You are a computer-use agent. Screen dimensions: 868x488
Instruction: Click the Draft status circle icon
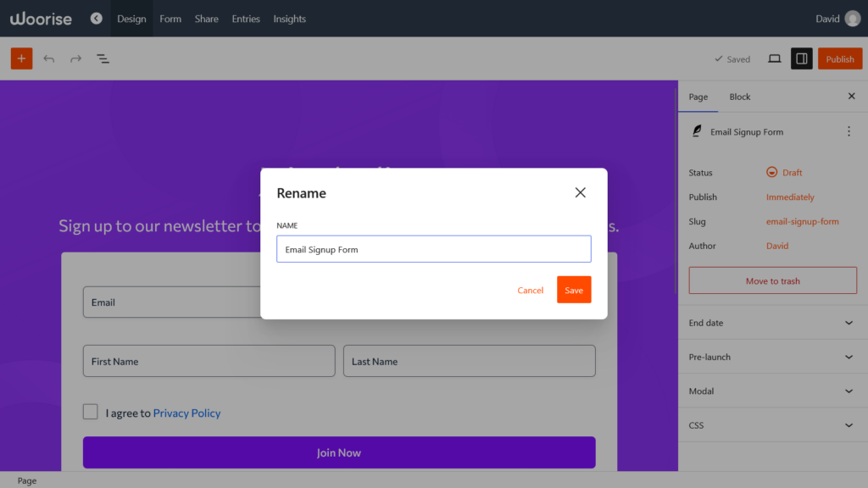tap(771, 172)
